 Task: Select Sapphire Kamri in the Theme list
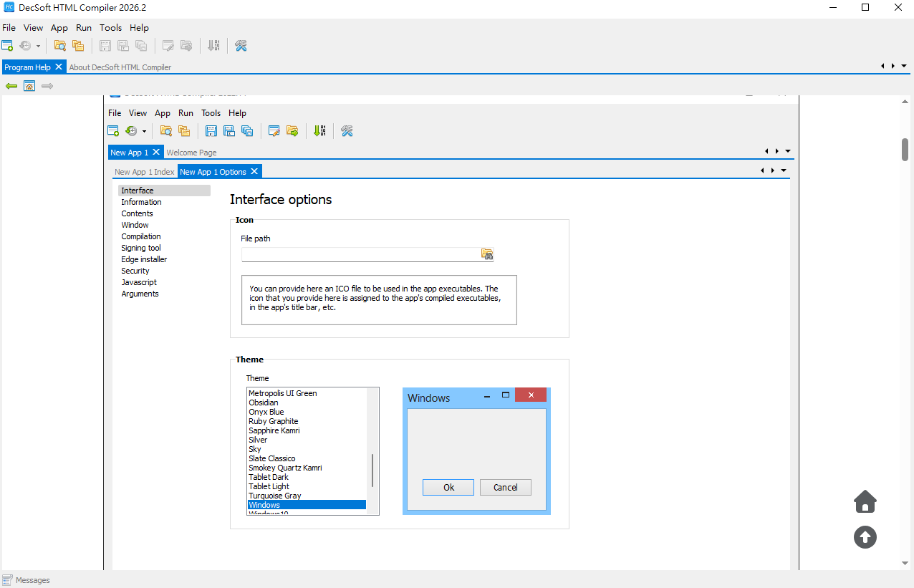[x=274, y=430]
